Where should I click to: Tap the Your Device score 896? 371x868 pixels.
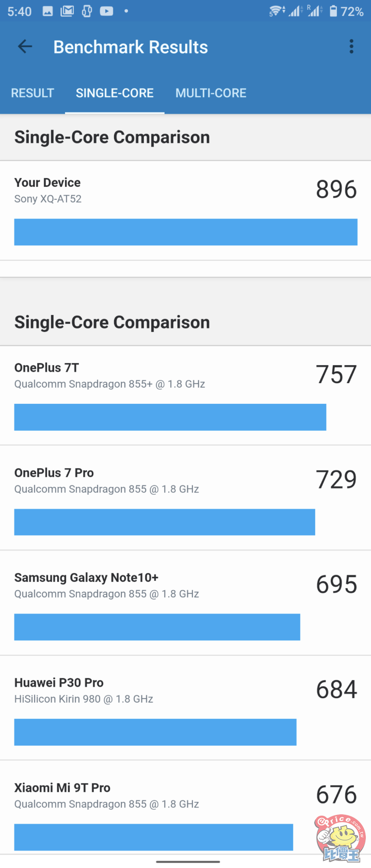336,190
